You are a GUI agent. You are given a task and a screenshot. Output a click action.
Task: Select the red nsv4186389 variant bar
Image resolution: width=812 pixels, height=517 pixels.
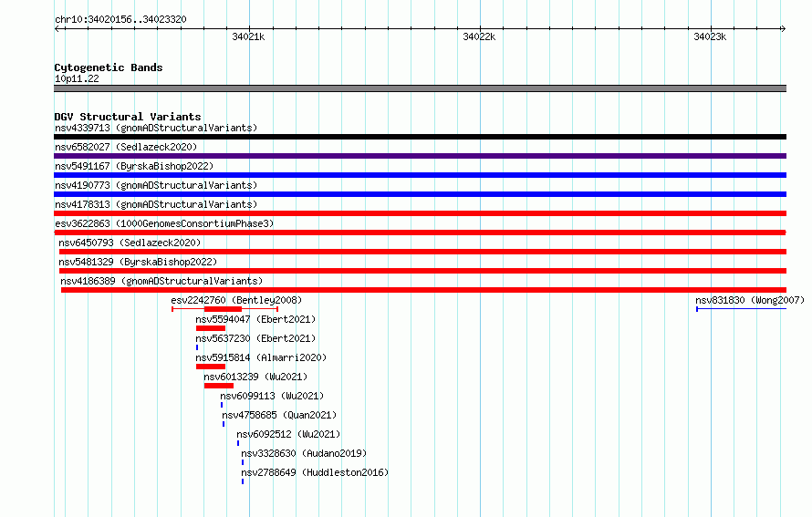[423, 290]
